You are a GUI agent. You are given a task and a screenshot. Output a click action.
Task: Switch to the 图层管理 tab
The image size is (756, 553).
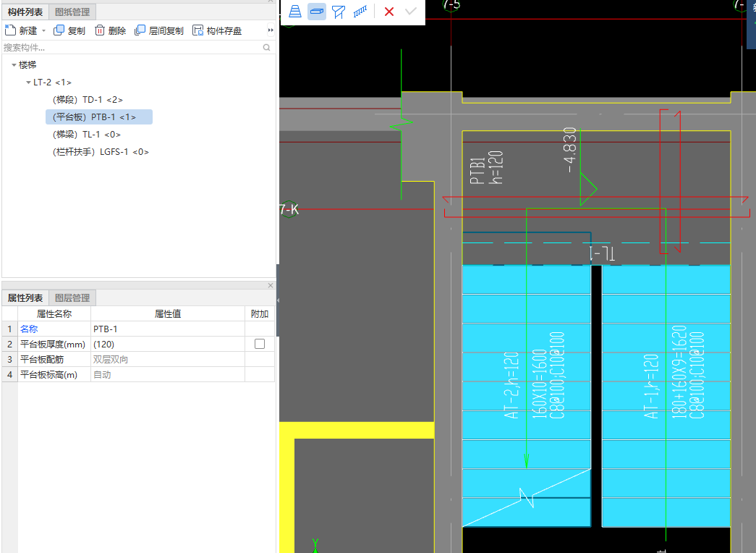(x=72, y=297)
